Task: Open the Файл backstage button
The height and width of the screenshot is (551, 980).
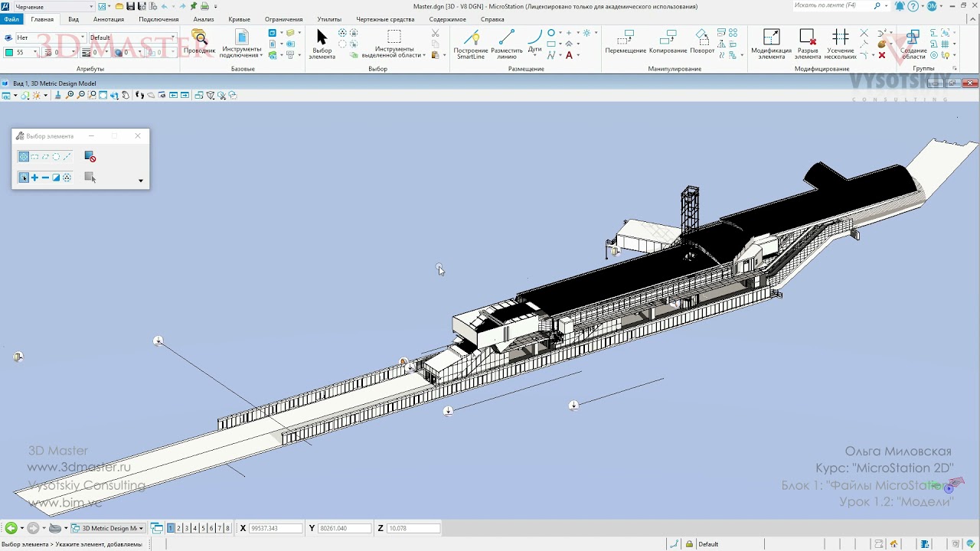Action: pyautogui.click(x=11, y=19)
